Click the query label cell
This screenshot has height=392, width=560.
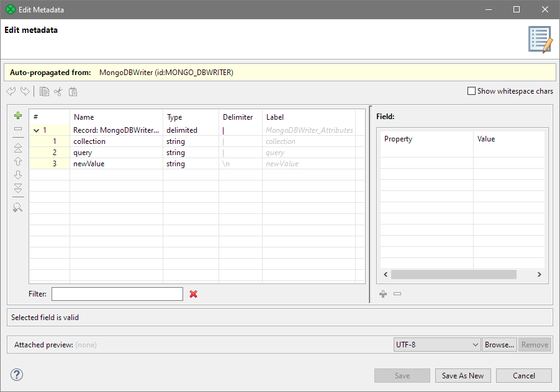point(309,153)
